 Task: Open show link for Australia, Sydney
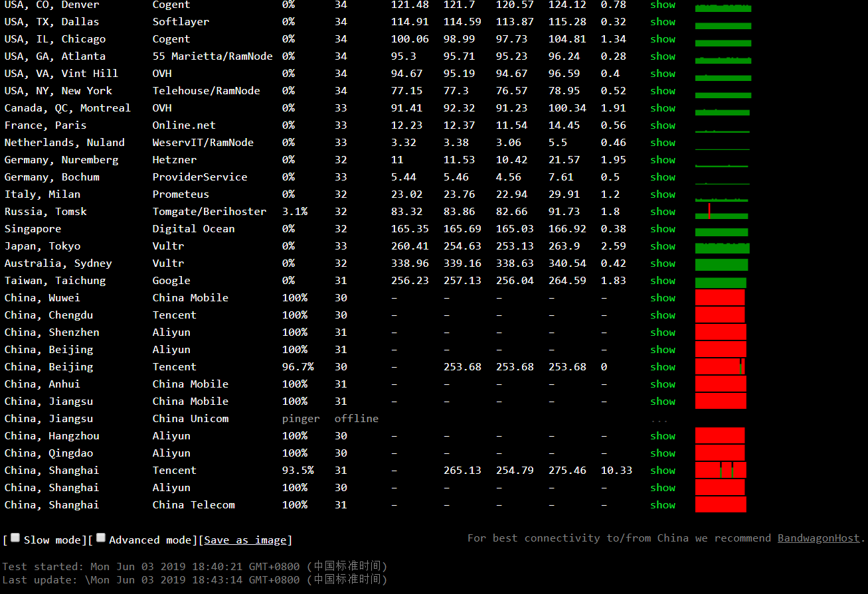pos(663,263)
